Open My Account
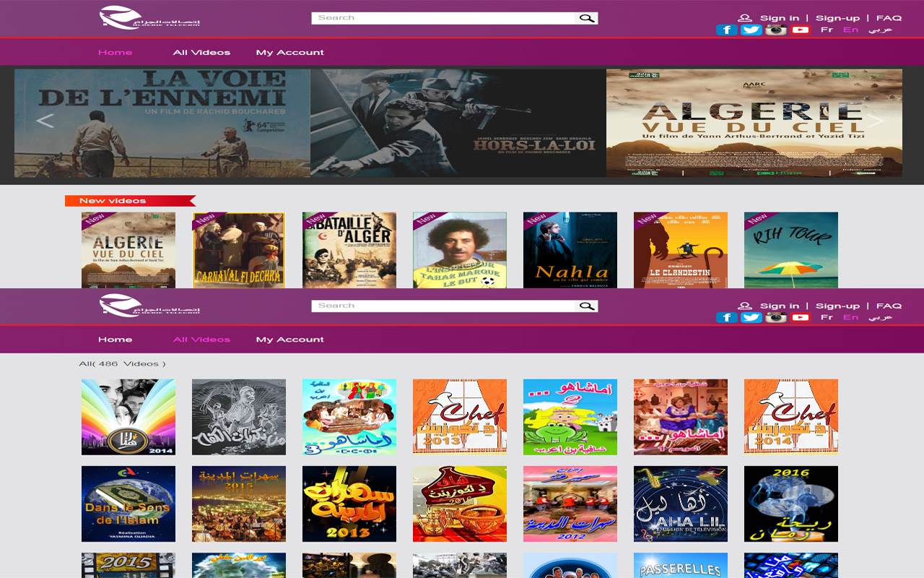The image size is (924, 578). pos(289,51)
